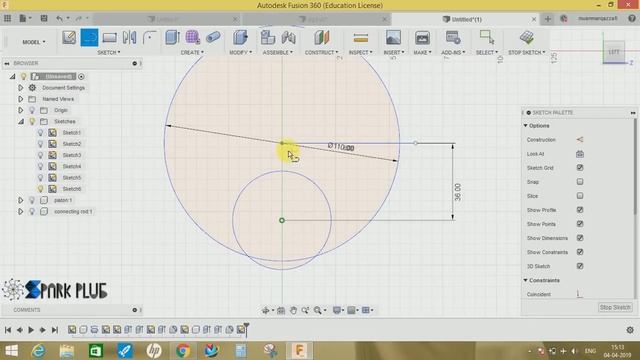Screen dimensions: 640x360
Task: Open the INSPECT menu
Action: point(360,53)
